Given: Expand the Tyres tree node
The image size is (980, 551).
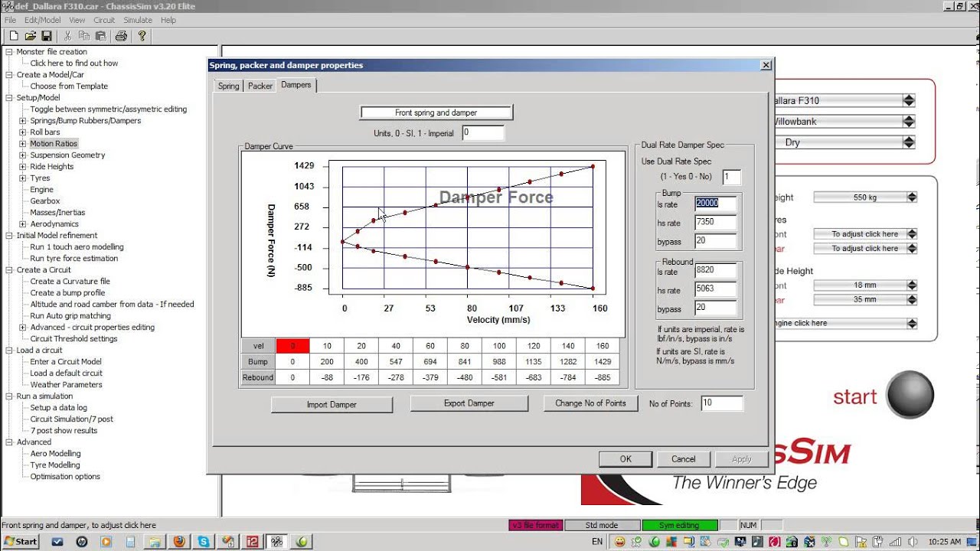Looking at the screenshot, I should pyautogui.click(x=23, y=178).
